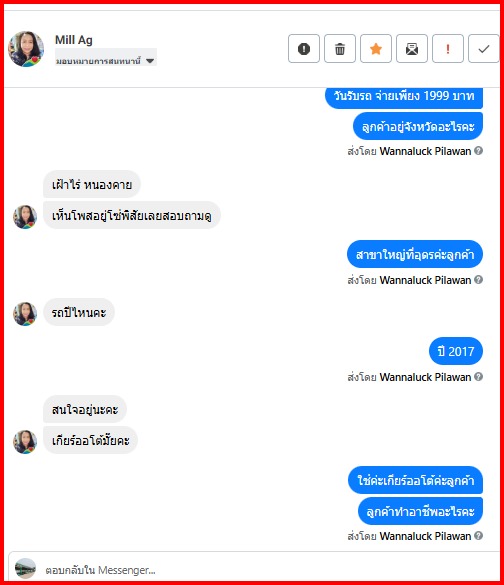
Task: Click Mill Ag profile picture in header
Action: coord(26,49)
